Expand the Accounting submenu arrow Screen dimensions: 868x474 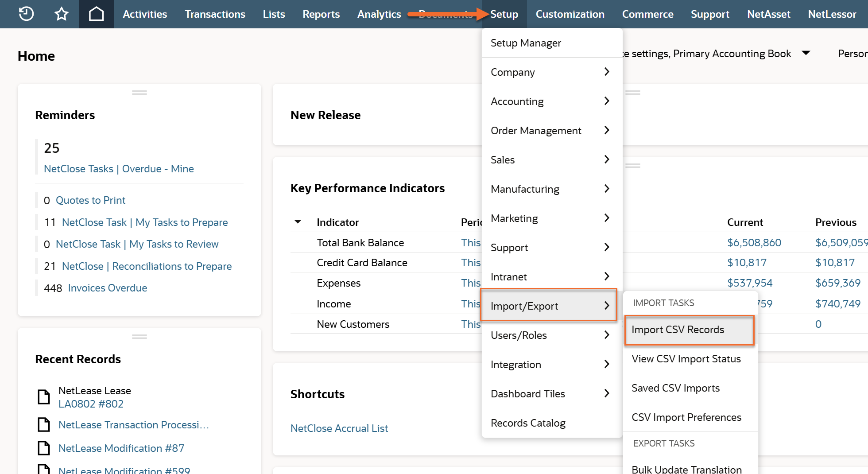click(607, 101)
